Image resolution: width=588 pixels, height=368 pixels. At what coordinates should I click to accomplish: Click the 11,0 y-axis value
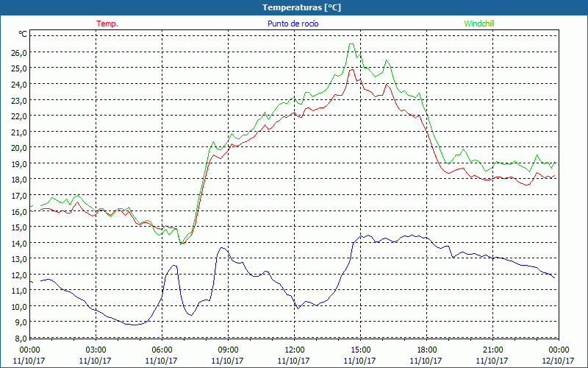[19, 291]
